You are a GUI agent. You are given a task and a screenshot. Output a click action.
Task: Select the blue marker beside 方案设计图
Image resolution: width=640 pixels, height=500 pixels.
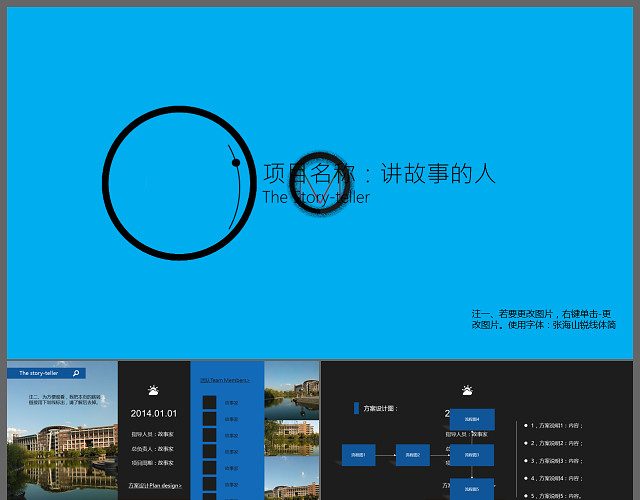[x=356, y=408]
